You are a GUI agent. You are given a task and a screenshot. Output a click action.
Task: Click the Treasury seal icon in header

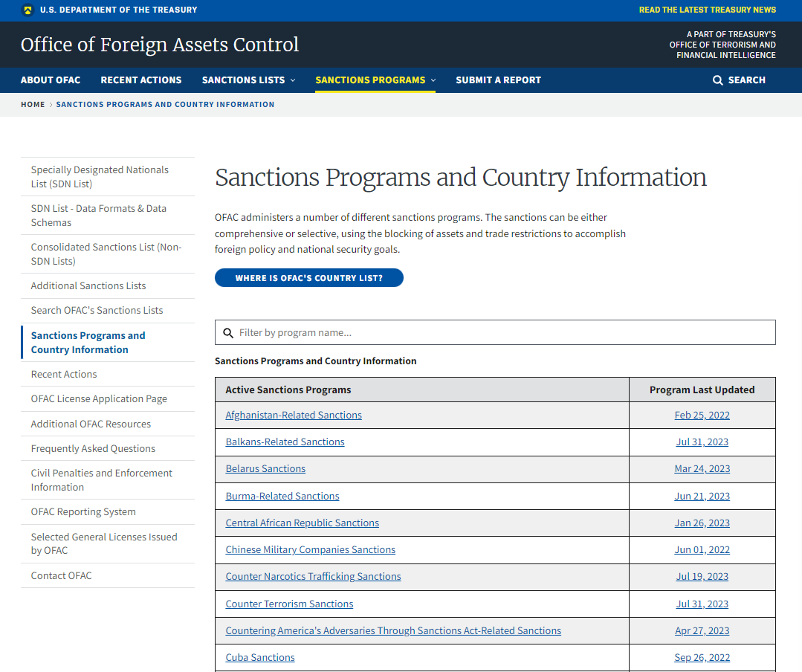click(x=28, y=10)
